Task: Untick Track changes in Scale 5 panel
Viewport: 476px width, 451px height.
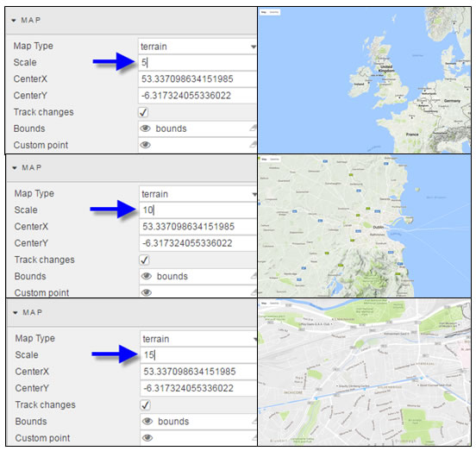Action: [x=143, y=112]
